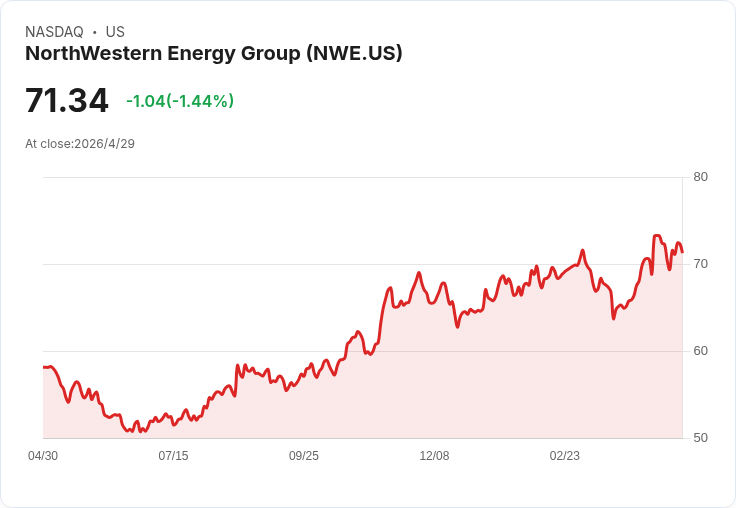Click the -1.04(-1.44%) price change
736x508 pixels.
click(x=180, y=101)
